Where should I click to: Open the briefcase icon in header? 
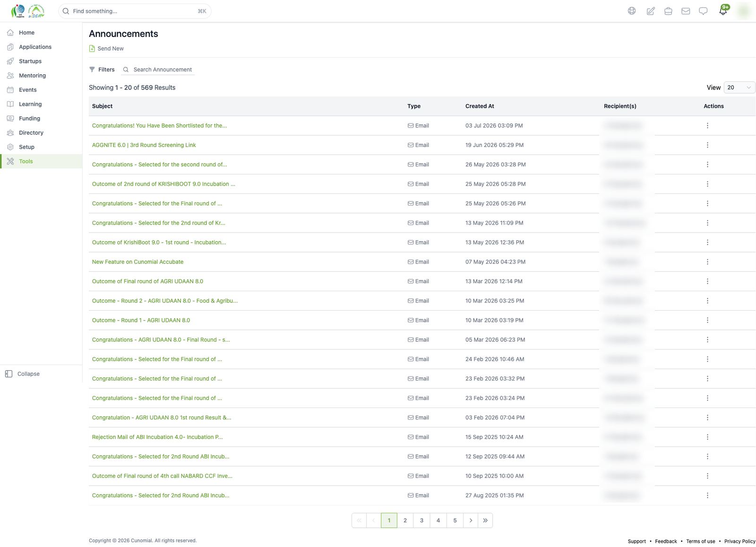tap(668, 11)
